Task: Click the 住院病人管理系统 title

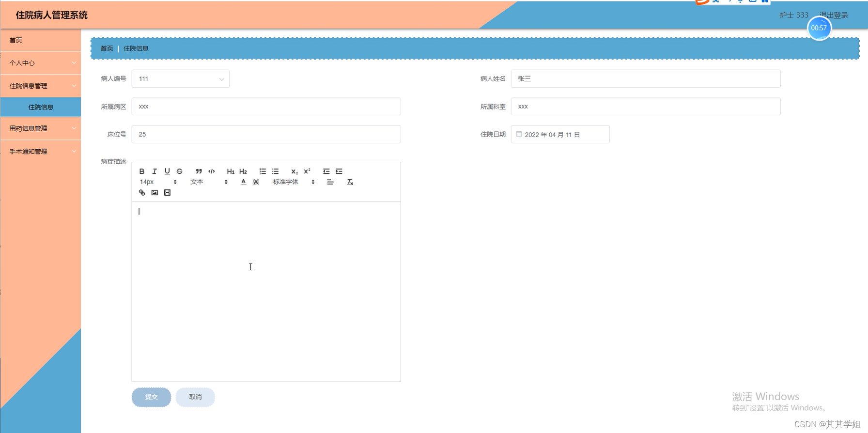Action: click(x=52, y=15)
